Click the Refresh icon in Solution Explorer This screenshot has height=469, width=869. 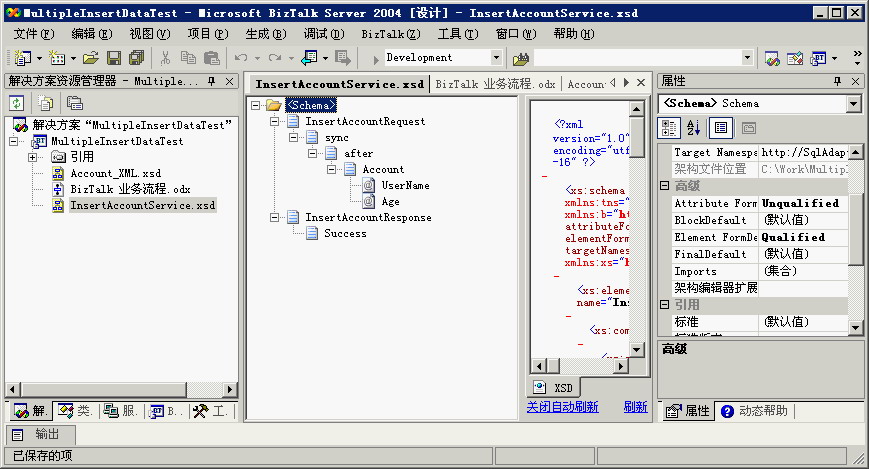tap(17, 103)
